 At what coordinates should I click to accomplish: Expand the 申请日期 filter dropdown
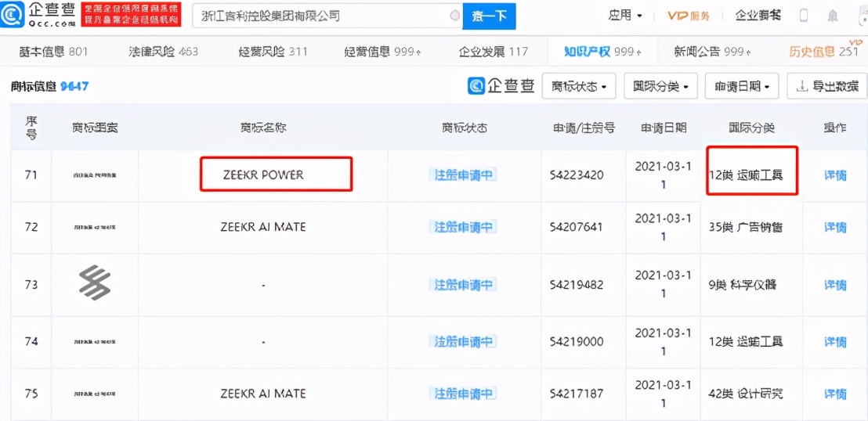point(743,86)
